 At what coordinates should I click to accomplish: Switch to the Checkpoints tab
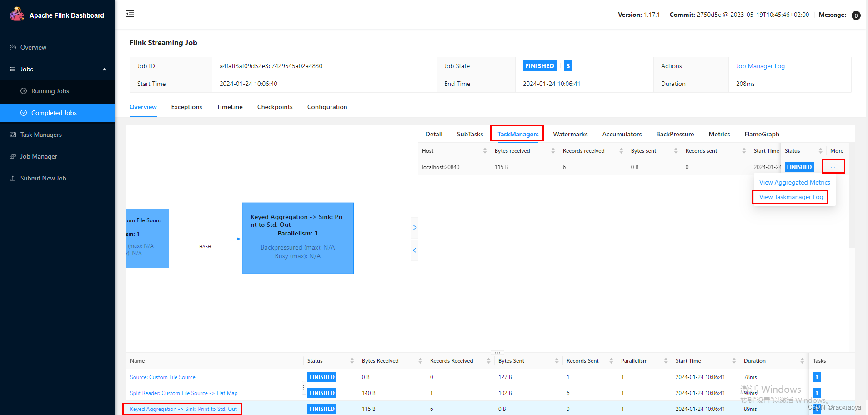[x=275, y=107]
